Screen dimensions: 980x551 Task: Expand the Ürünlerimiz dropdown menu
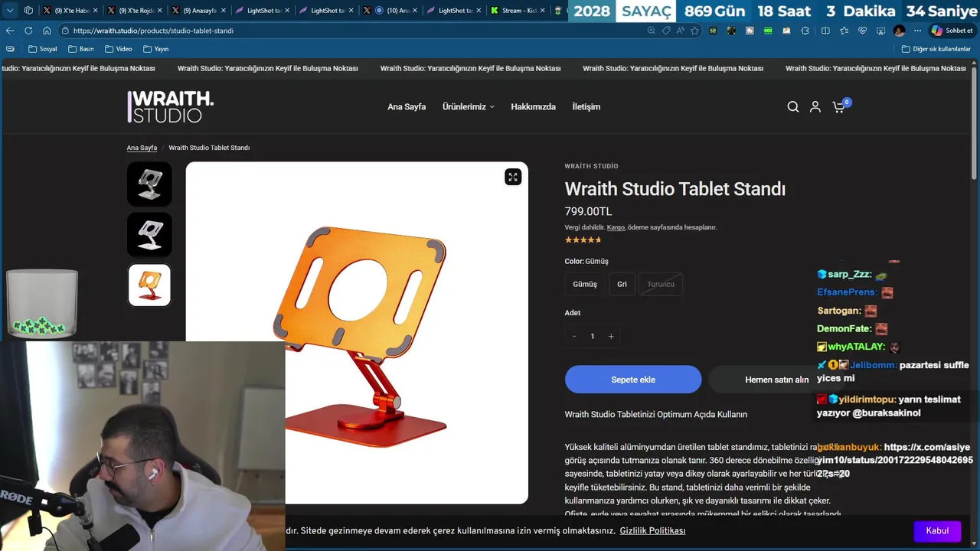pos(469,107)
